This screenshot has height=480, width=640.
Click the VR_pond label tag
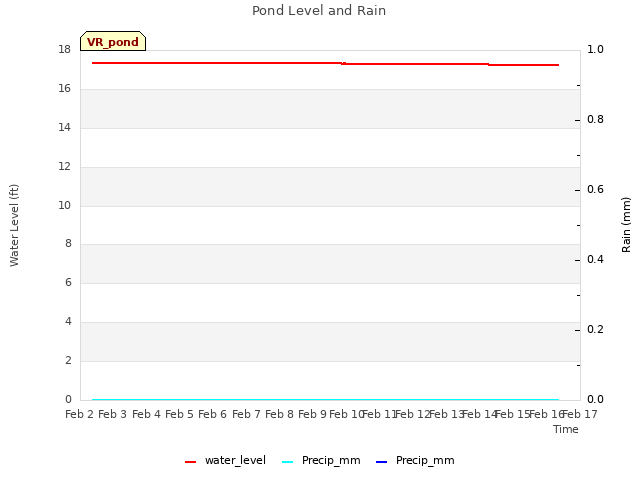coord(113,41)
